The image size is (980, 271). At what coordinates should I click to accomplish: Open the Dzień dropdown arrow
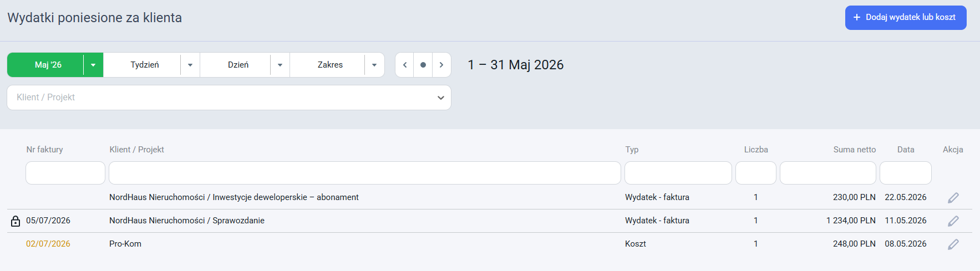[x=280, y=65]
